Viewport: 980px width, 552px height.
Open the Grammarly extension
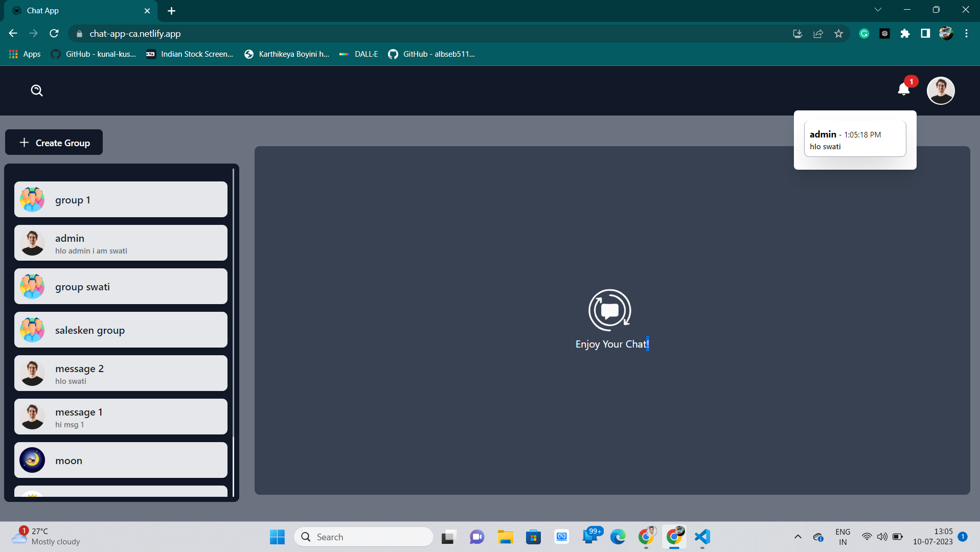tap(864, 34)
